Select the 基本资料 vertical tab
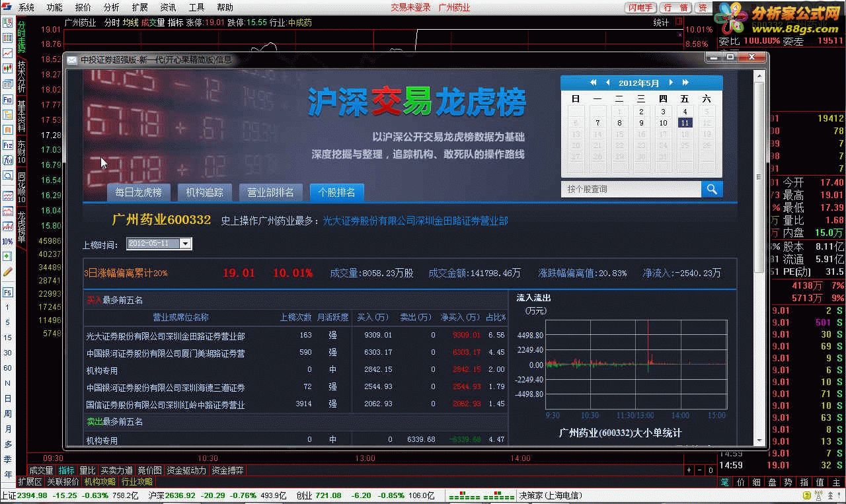The image size is (846, 504). (21, 116)
